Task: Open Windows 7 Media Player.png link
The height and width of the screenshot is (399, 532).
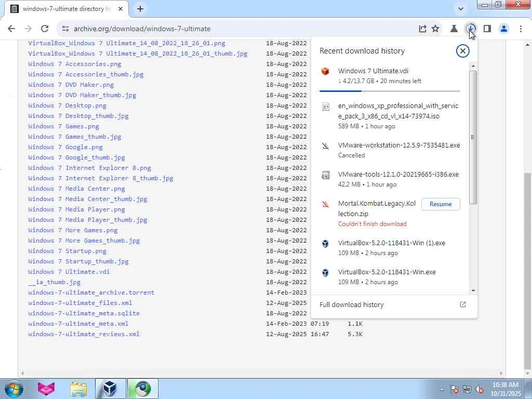Action: coord(76,210)
